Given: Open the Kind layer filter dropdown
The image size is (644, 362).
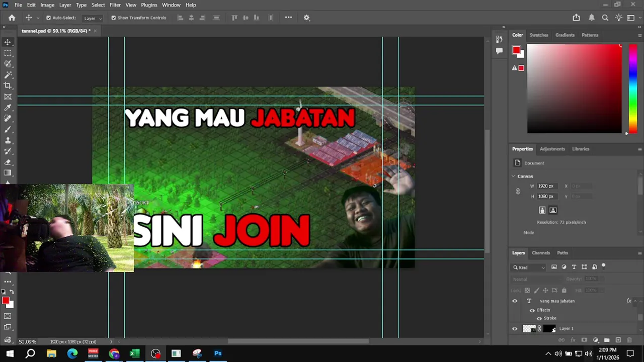Looking at the screenshot, I should pyautogui.click(x=529, y=267).
